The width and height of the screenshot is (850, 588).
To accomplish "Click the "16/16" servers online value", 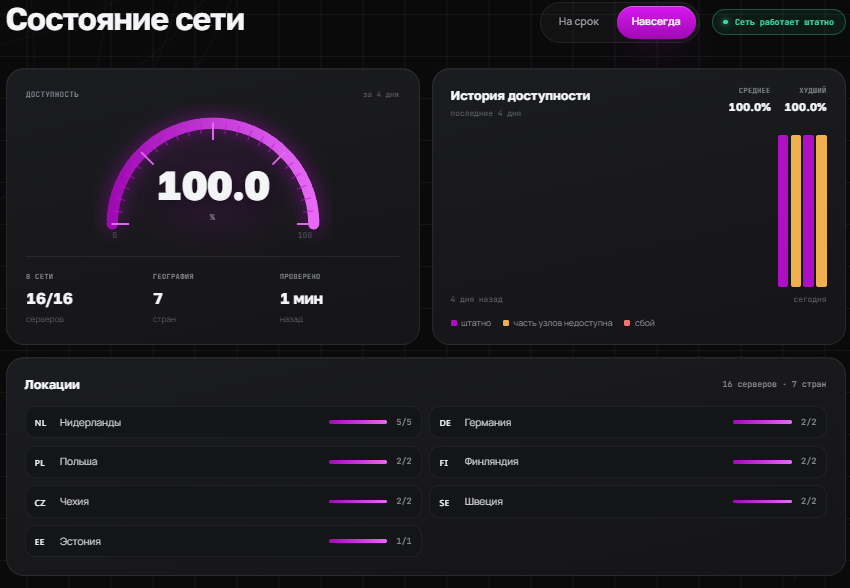I will tap(49, 299).
